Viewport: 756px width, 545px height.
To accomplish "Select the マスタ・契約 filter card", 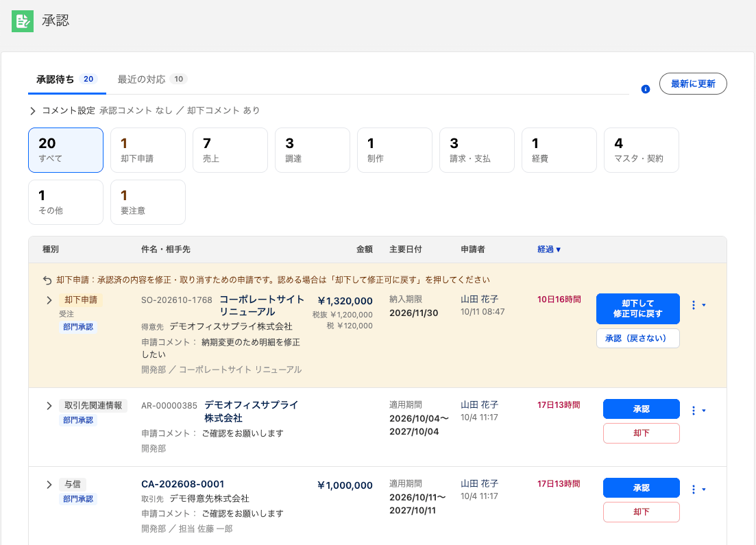I will click(x=642, y=150).
